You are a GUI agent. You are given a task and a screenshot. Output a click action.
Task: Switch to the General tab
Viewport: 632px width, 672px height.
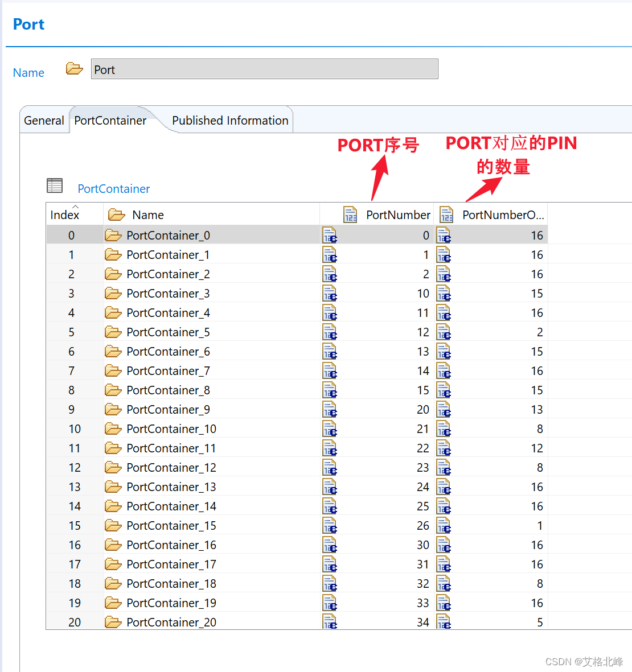tap(43, 120)
